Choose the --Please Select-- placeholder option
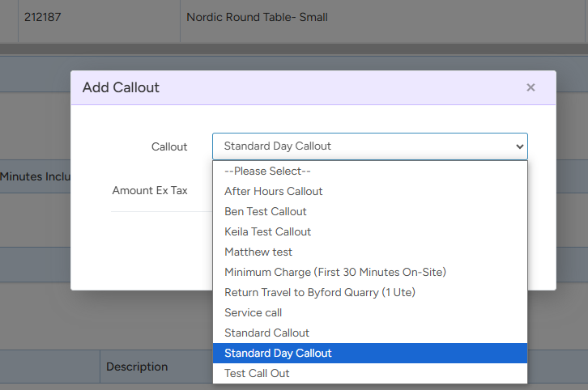The width and height of the screenshot is (588, 390). pyautogui.click(x=267, y=172)
